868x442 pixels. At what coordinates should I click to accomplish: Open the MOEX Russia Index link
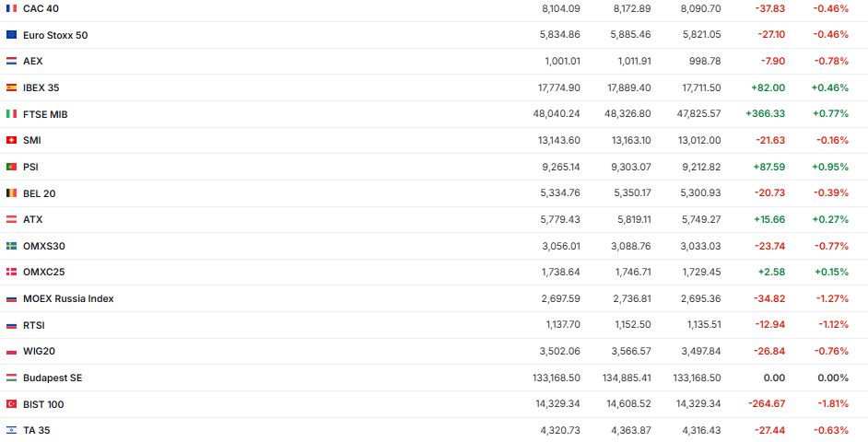68,298
